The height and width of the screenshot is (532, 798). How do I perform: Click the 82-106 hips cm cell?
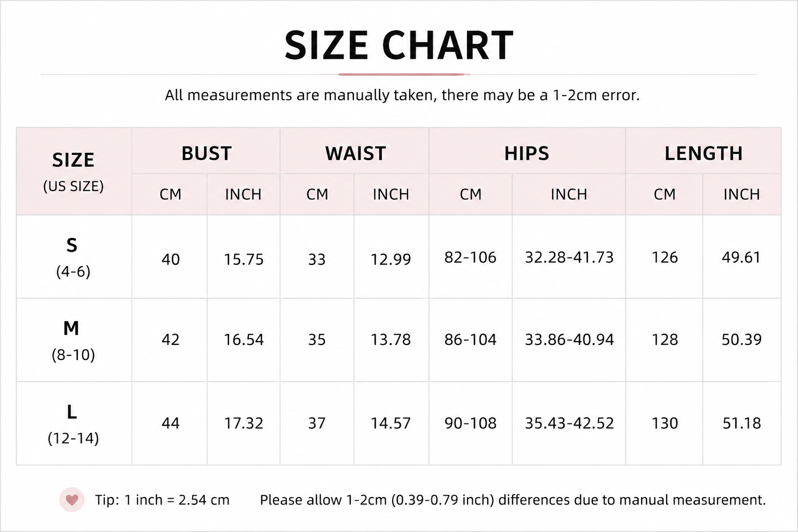470,257
